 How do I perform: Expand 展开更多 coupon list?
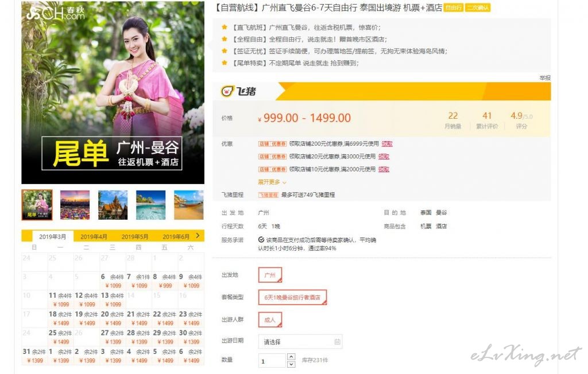click(x=272, y=182)
